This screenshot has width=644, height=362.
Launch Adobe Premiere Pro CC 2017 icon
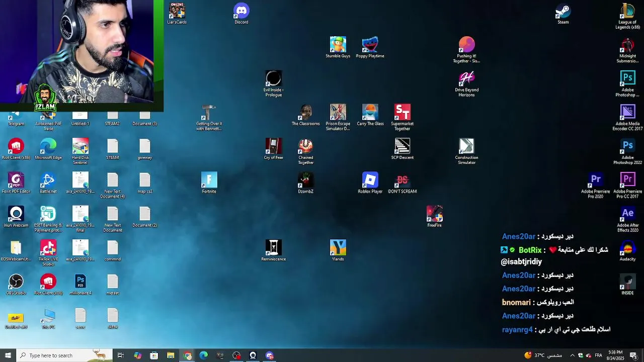coord(627,185)
